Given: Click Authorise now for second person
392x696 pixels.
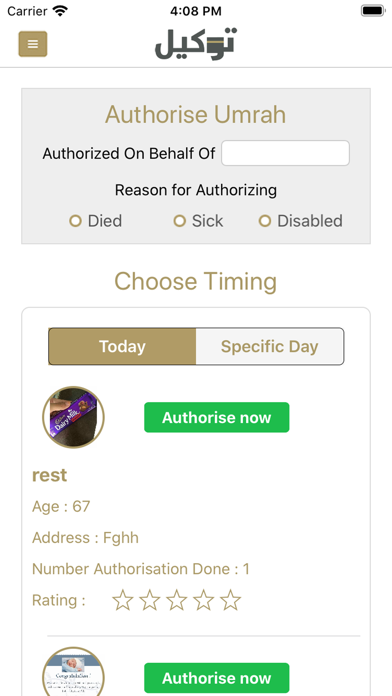Looking at the screenshot, I should tap(217, 678).
